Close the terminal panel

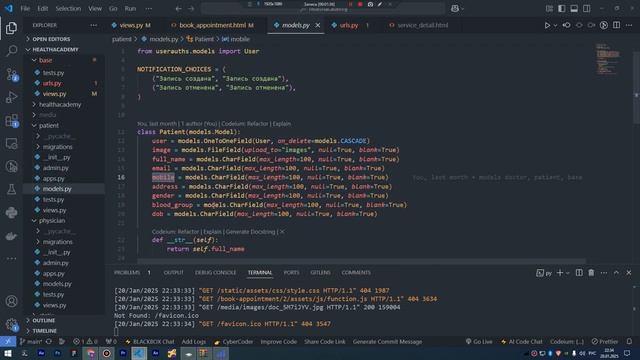coord(629,273)
